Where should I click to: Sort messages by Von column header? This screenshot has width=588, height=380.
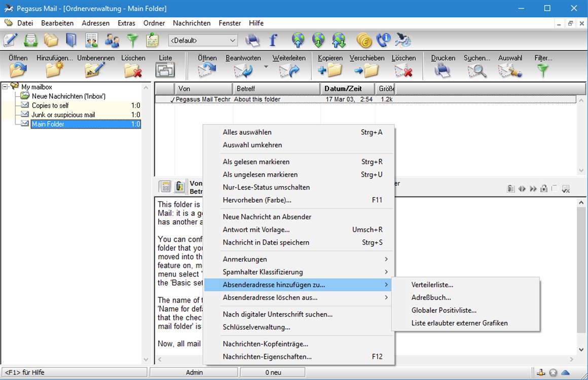coord(204,89)
